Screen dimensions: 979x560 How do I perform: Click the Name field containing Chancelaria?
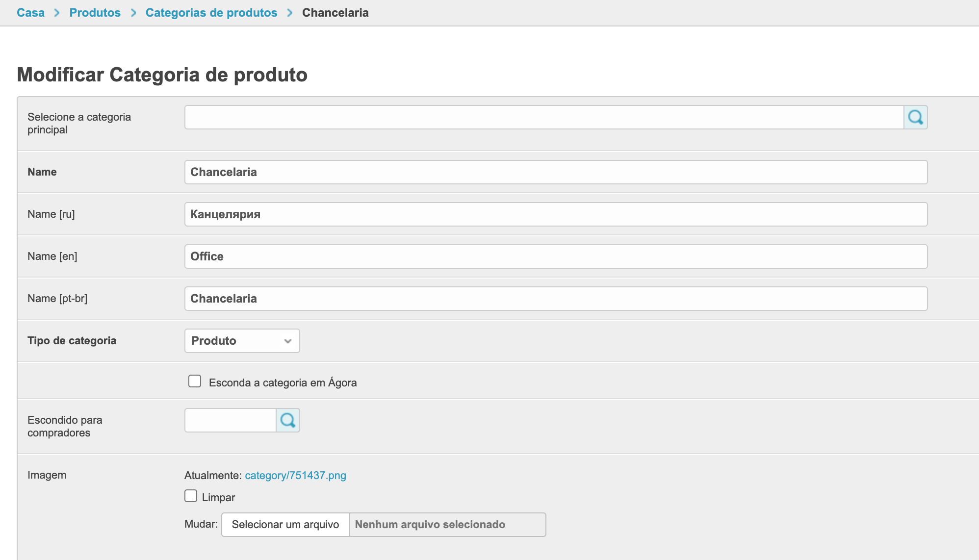coord(555,172)
